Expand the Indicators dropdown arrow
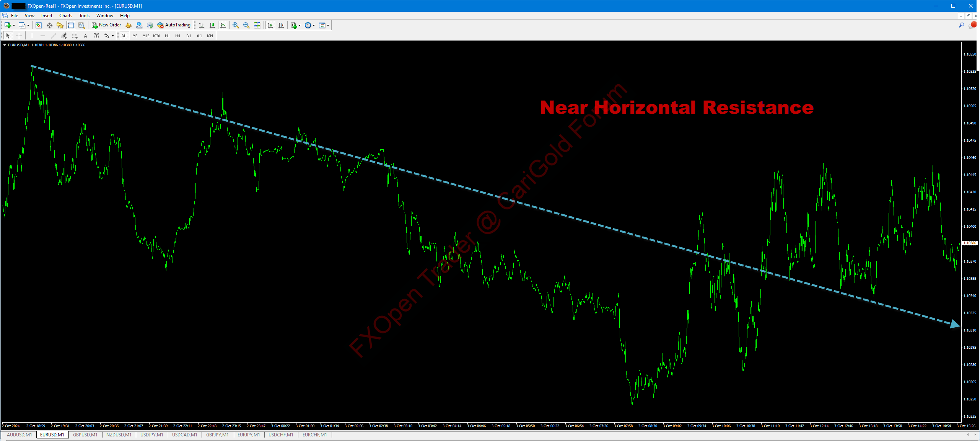The width and height of the screenshot is (980, 441). pyautogui.click(x=300, y=25)
